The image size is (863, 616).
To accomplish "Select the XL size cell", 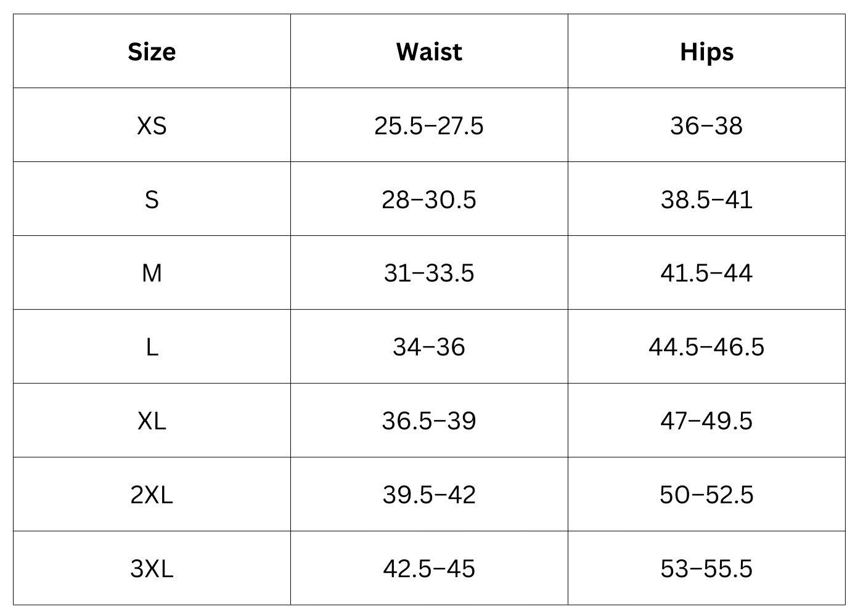I will [x=152, y=421].
